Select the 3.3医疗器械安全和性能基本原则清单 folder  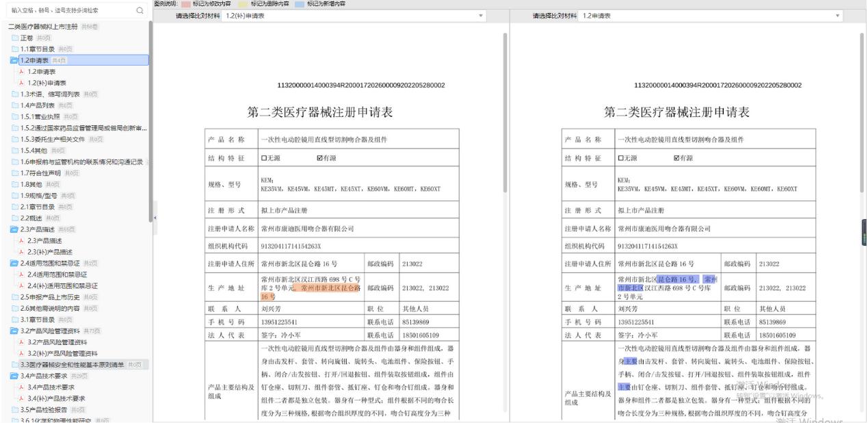pyautogui.click(x=72, y=365)
